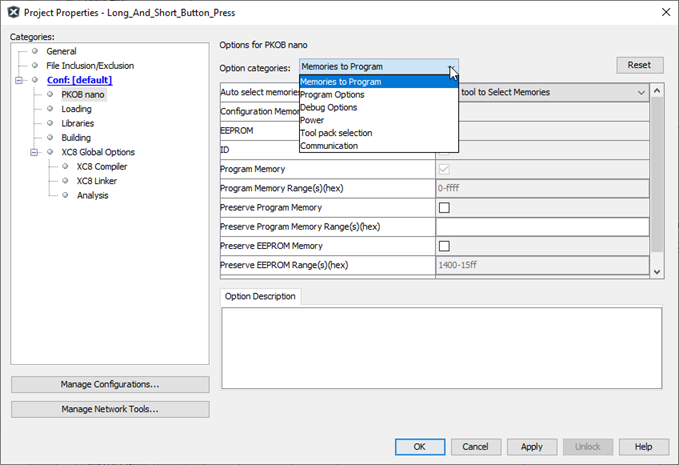
Task: Select the XC8 Linker node
Action: coord(97,181)
